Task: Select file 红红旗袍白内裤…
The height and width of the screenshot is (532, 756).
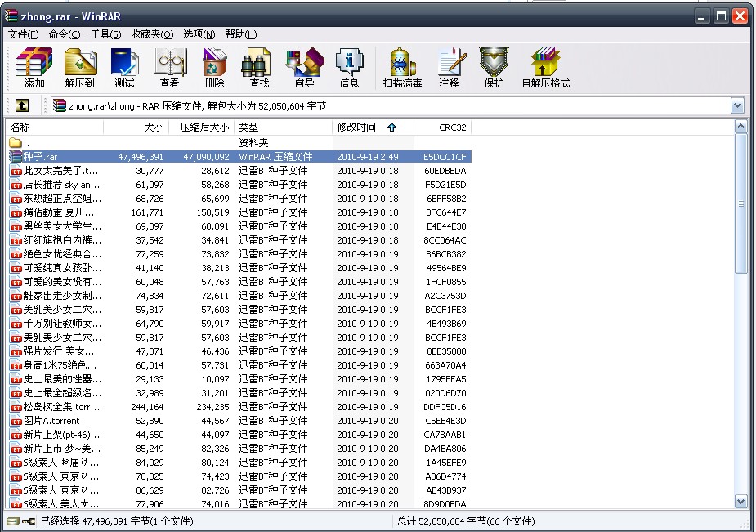Action: [63, 240]
